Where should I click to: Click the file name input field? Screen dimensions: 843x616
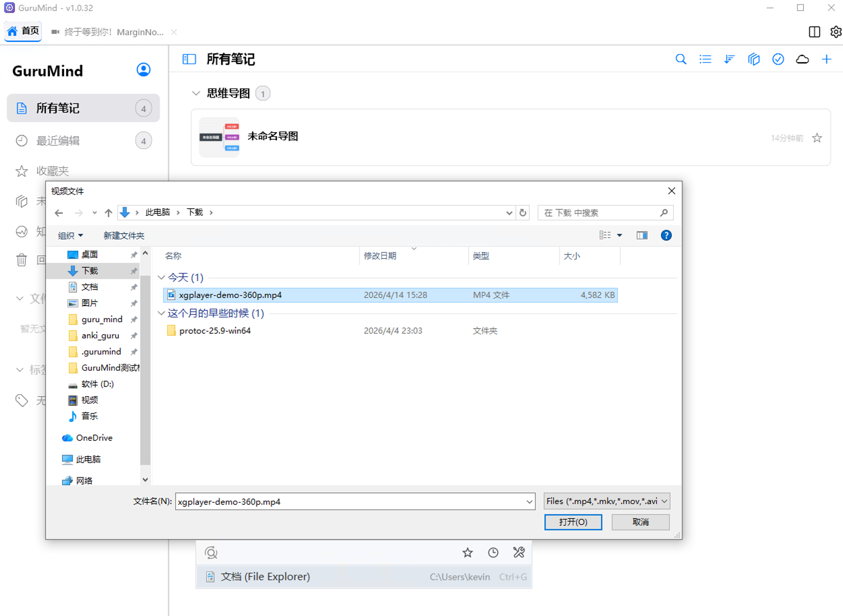point(354,501)
